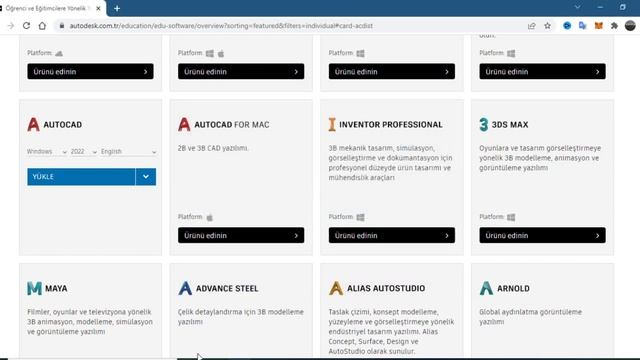
Task: Click the Maya M logo icon
Action: [34, 288]
